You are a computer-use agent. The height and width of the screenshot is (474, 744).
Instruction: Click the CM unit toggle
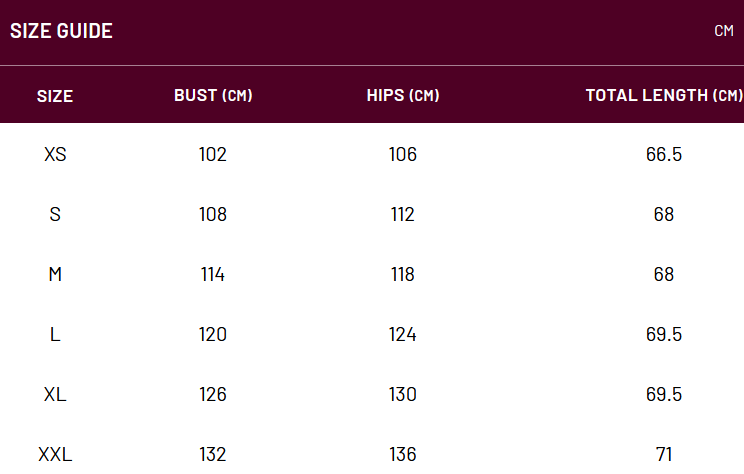coord(724,31)
